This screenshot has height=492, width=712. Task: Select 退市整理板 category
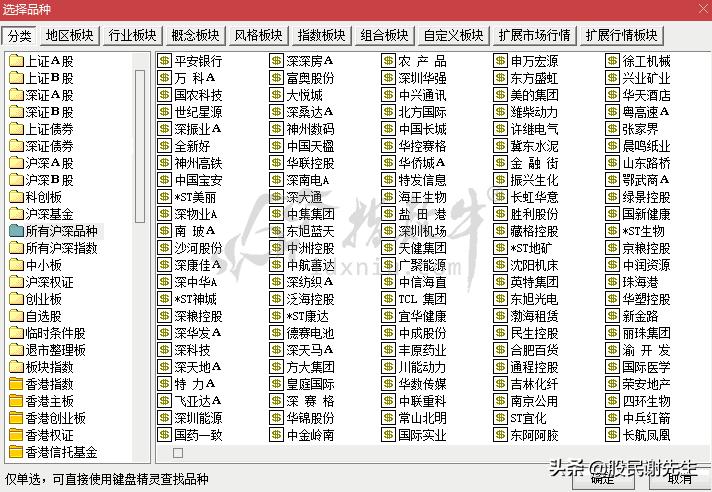(55, 350)
